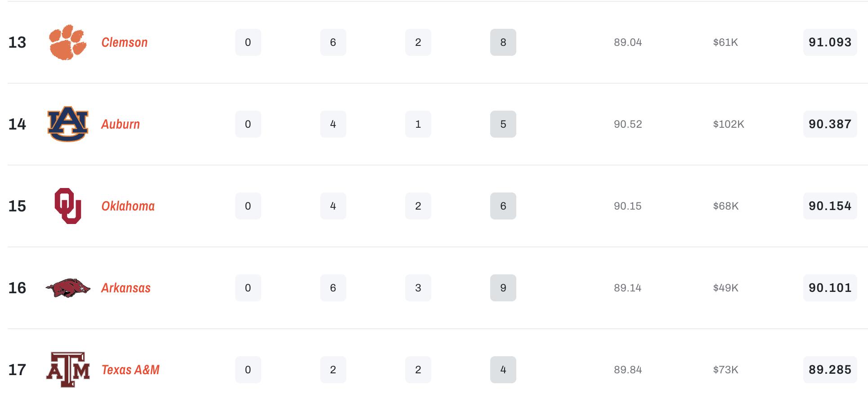Click the Arkansas Razorback logo
The height and width of the screenshot is (394, 868).
coord(67,288)
